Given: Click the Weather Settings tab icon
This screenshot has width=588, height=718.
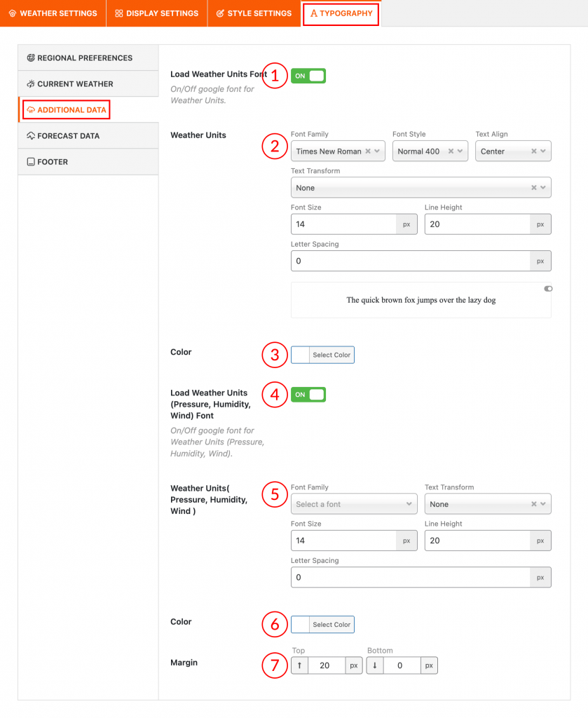Looking at the screenshot, I should click(13, 13).
